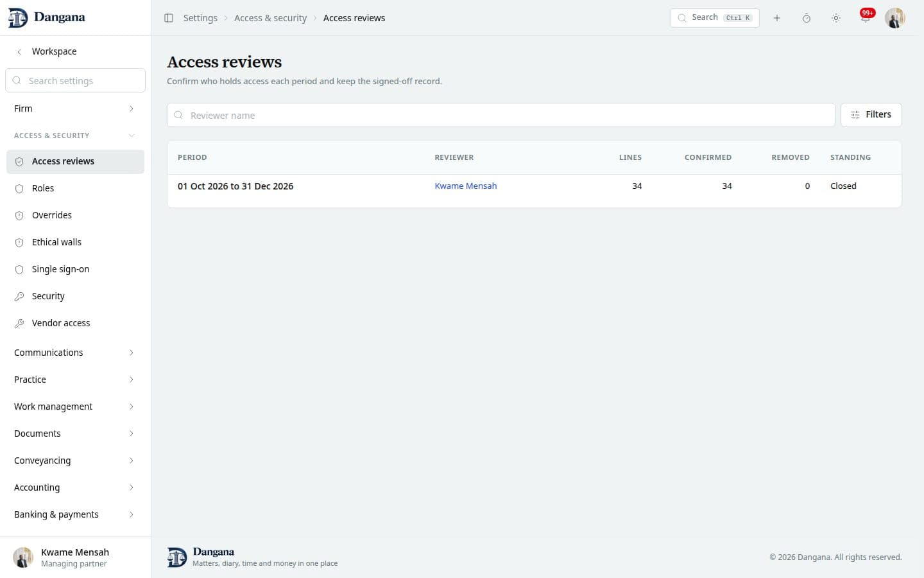Expand Banking & payments section
924x578 pixels.
pyautogui.click(x=75, y=514)
